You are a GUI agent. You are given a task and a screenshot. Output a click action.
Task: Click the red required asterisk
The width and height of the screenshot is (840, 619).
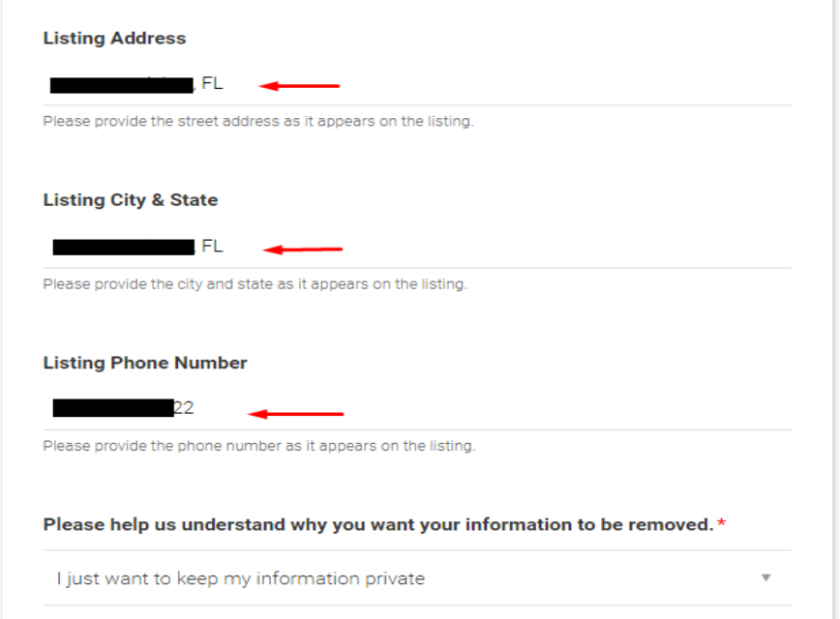[722, 525]
